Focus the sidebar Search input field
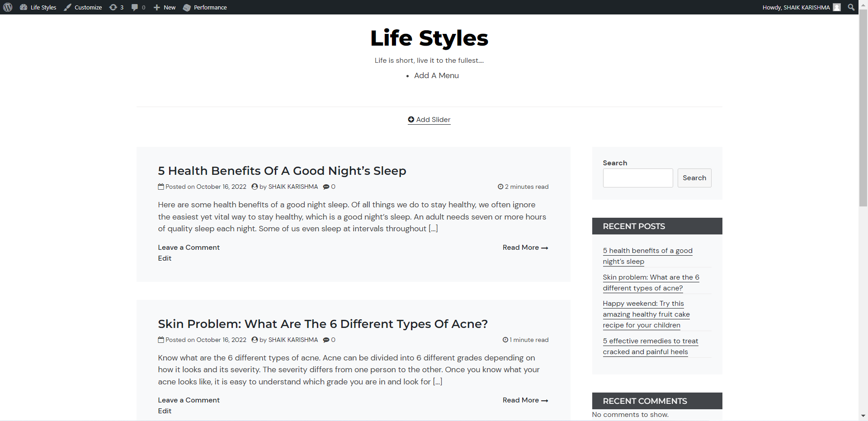 pyautogui.click(x=638, y=178)
